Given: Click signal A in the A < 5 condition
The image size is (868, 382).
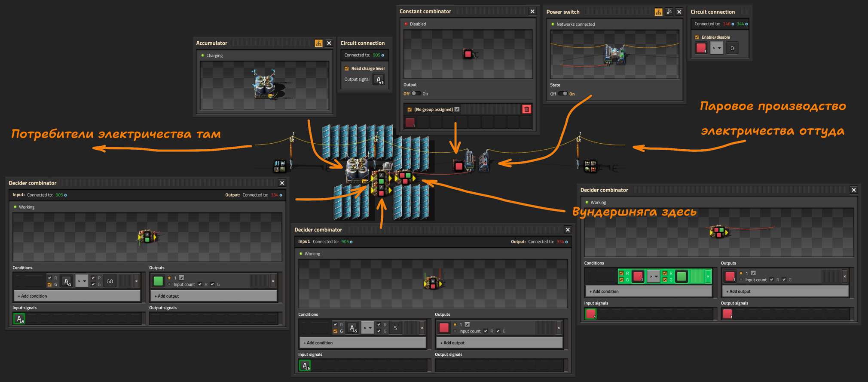Looking at the screenshot, I should tap(352, 328).
